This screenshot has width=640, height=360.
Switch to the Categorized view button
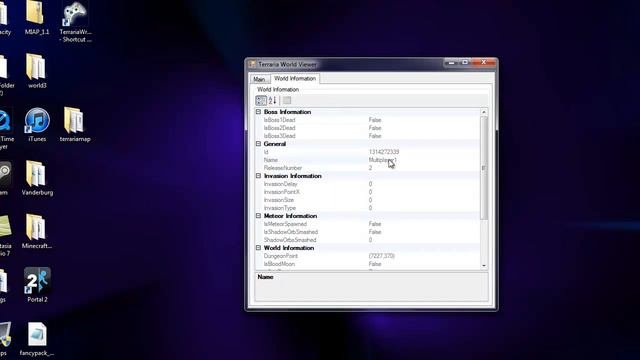[x=261, y=100]
